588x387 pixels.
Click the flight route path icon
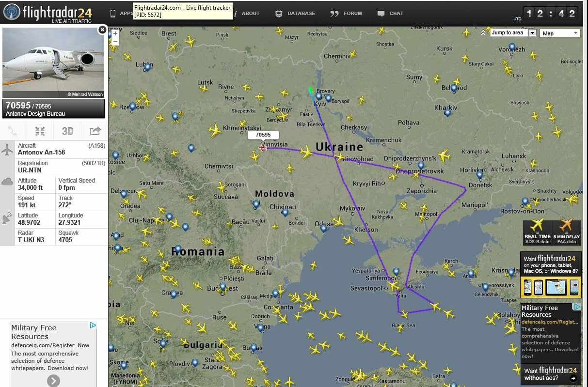(x=13, y=131)
